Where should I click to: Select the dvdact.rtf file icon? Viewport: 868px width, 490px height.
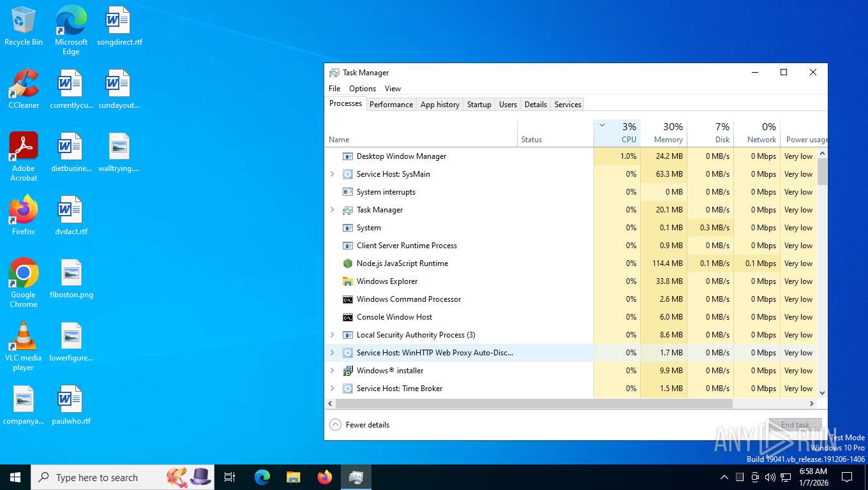(71, 216)
